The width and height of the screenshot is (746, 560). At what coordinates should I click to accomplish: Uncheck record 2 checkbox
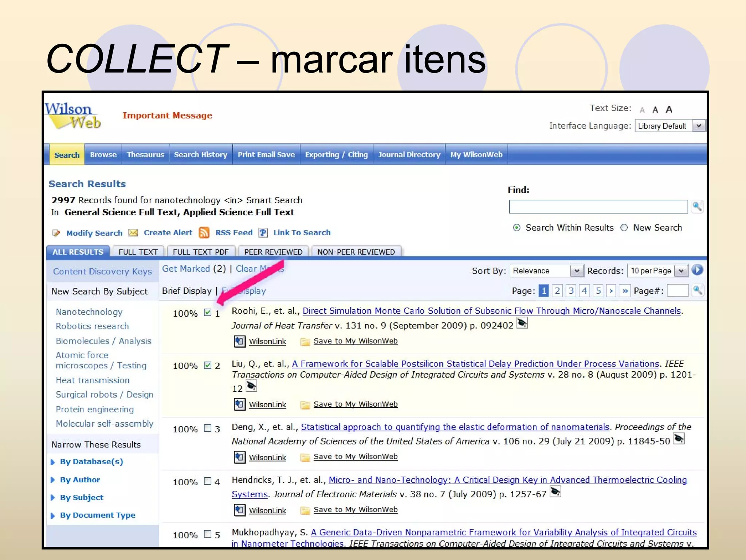(208, 365)
